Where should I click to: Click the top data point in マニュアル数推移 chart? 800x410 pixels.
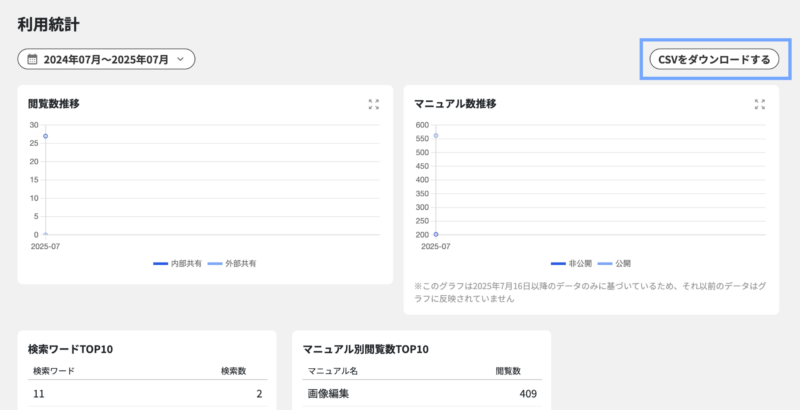coord(435,136)
